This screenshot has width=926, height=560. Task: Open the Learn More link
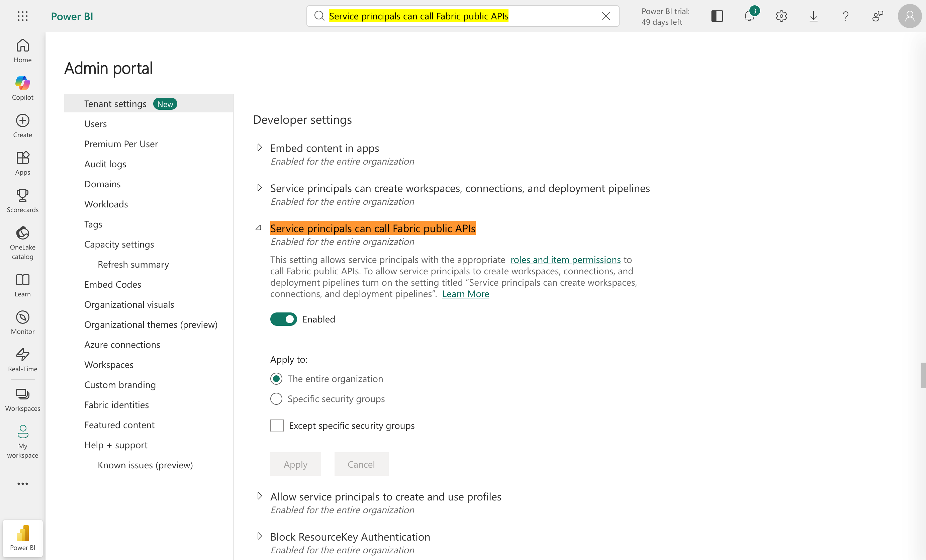(466, 294)
